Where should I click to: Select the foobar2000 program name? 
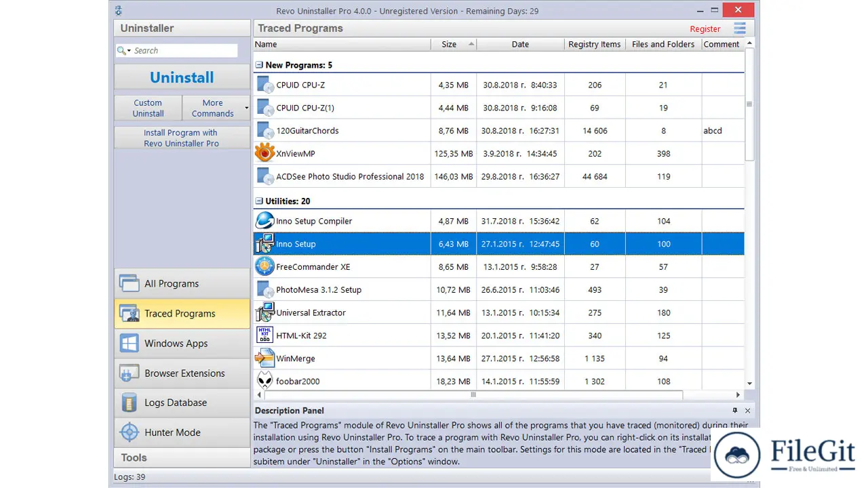(x=298, y=382)
